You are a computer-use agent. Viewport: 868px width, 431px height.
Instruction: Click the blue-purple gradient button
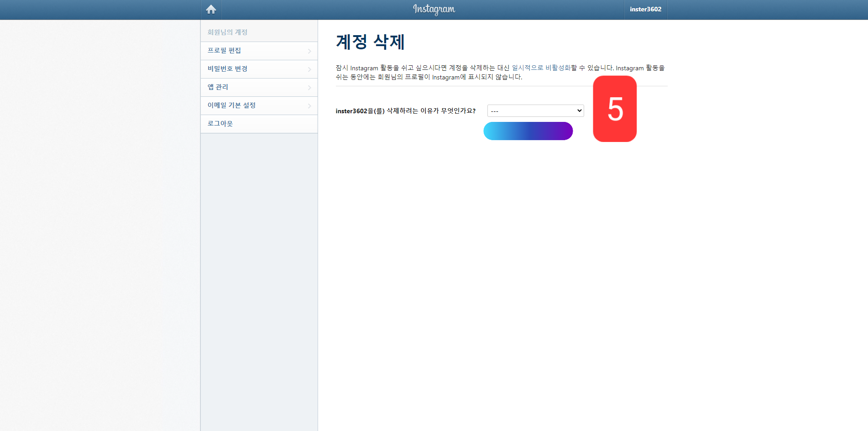pos(528,131)
